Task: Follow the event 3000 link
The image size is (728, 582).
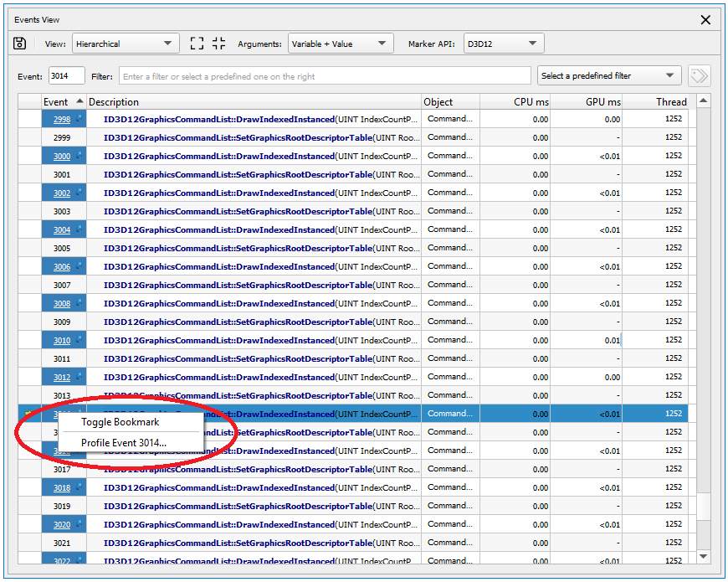Action: 62,157
